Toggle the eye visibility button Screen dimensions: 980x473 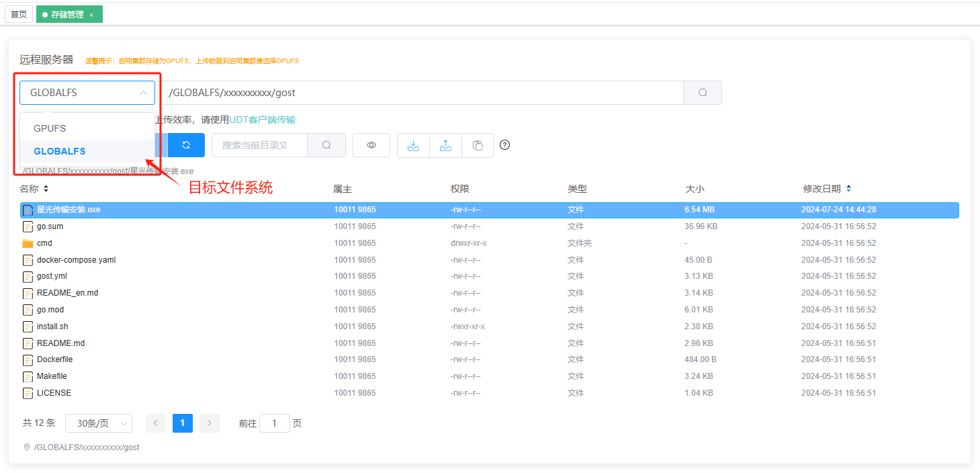pyautogui.click(x=371, y=145)
